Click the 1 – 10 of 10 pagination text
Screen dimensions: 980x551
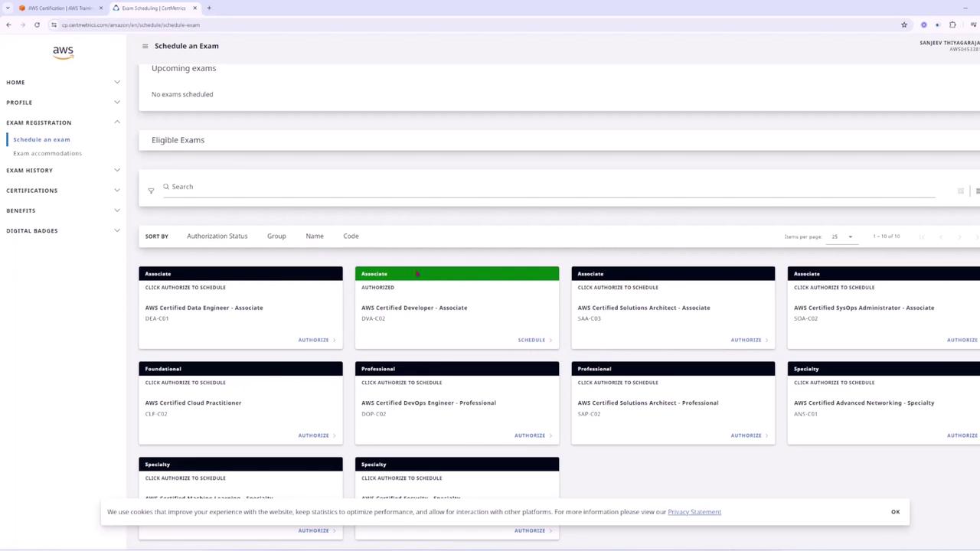[885, 236]
